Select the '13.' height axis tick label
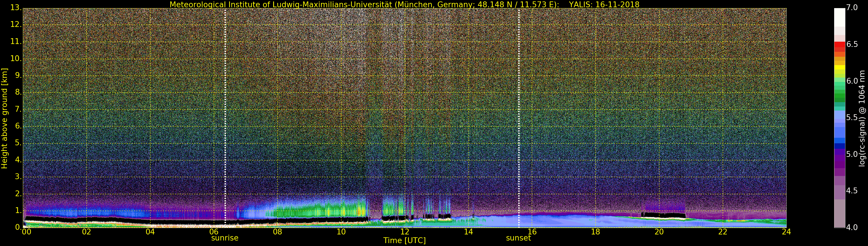 [x=16, y=8]
